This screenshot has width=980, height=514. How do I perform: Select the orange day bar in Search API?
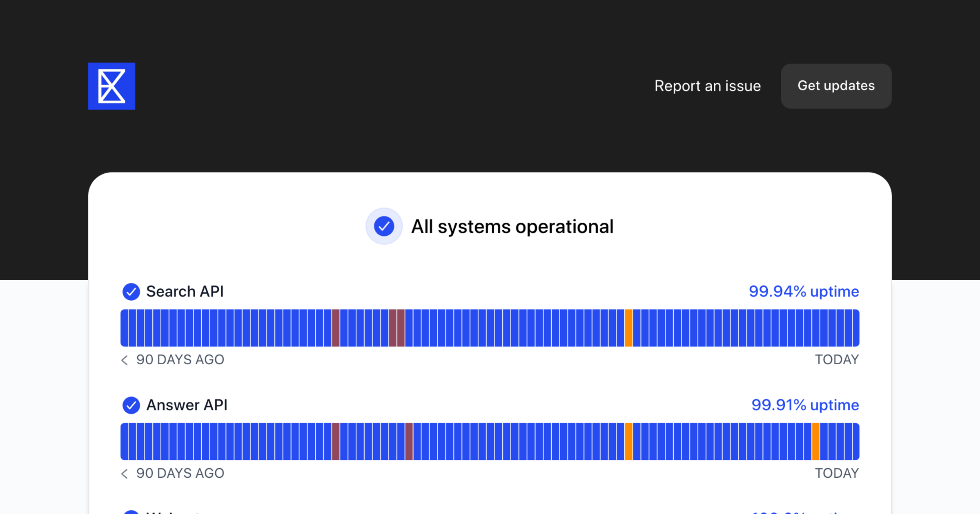click(x=629, y=328)
